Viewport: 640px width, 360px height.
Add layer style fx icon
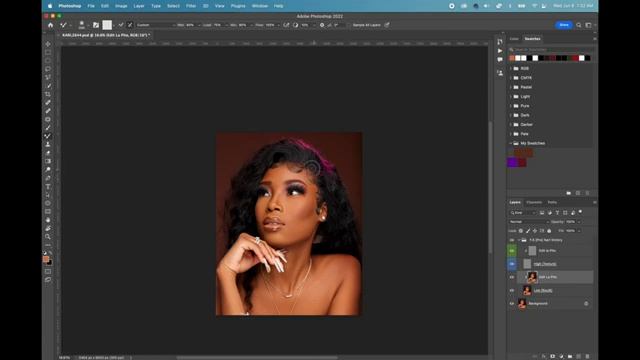tap(544, 356)
